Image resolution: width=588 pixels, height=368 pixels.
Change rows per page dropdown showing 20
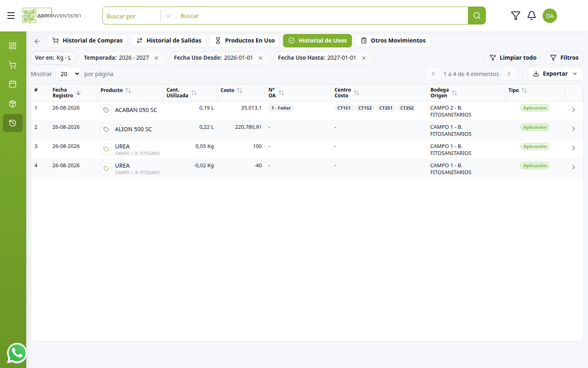(x=68, y=74)
